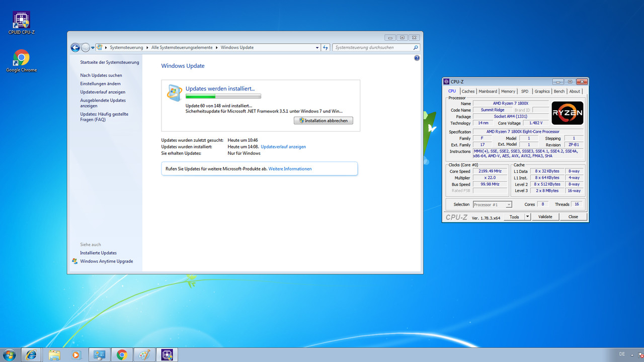Open Einstellungen ändern

[x=100, y=84]
